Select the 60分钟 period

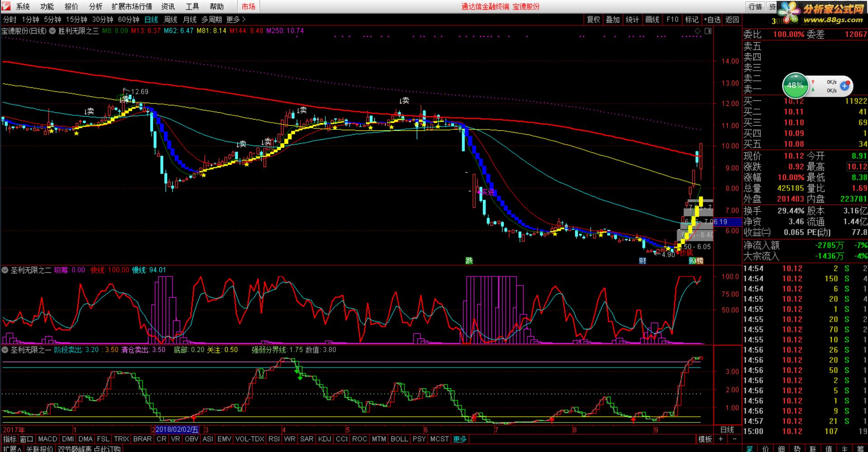129,19
